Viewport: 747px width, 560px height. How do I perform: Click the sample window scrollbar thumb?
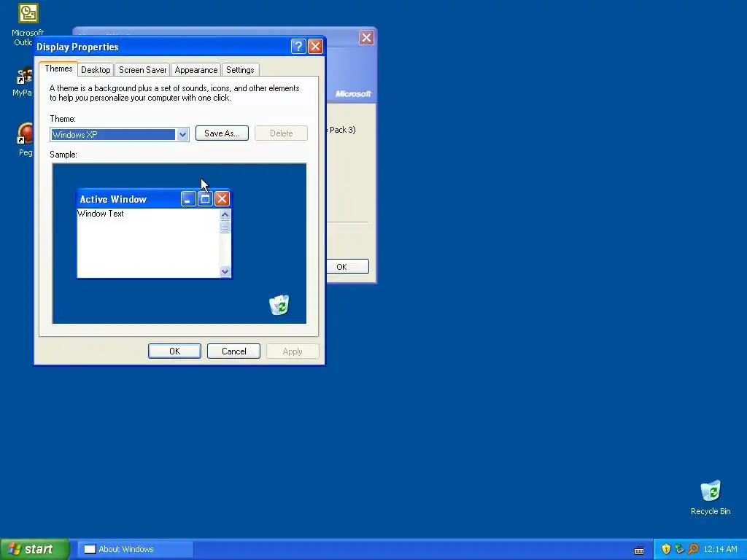point(225,227)
